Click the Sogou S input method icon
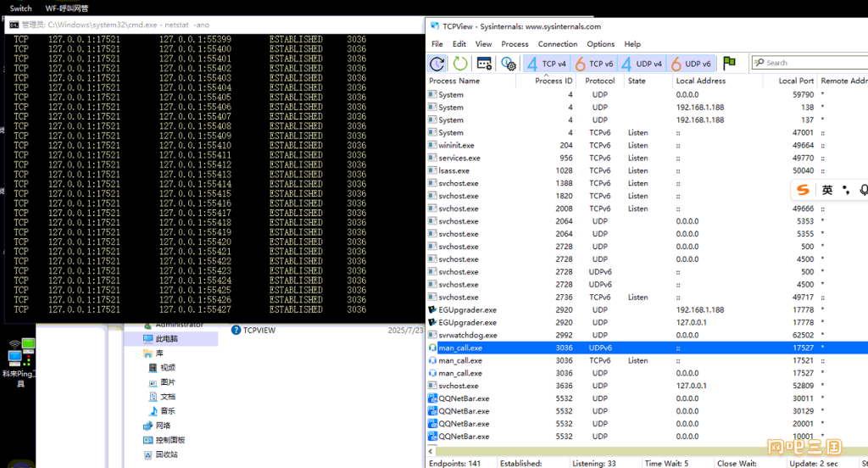This screenshot has height=468, width=868. pyautogui.click(x=803, y=190)
